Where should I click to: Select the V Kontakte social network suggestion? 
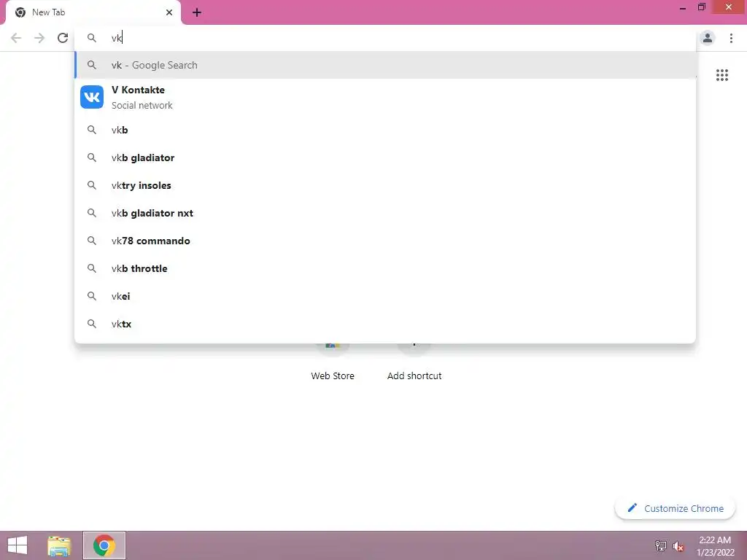385,97
